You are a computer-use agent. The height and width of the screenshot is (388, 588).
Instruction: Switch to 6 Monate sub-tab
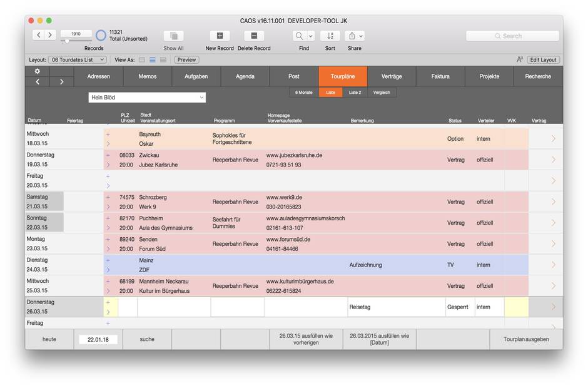point(304,93)
